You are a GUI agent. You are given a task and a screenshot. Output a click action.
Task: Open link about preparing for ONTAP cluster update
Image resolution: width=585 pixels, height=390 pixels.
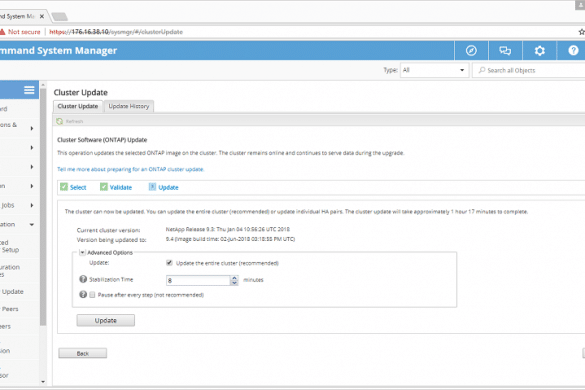(131, 169)
